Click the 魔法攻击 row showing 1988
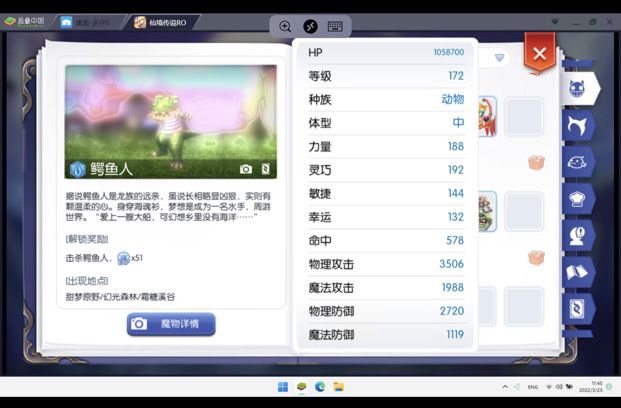This screenshot has width=621, height=408. point(386,288)
